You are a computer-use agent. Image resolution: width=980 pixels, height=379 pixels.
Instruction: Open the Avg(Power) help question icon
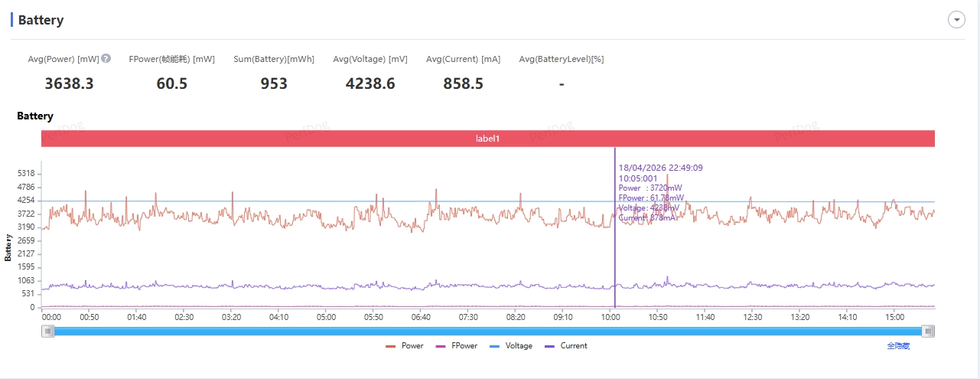(x=106, y=58)
